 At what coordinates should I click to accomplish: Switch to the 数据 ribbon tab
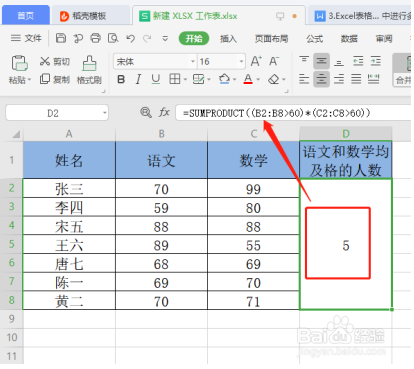tap(349, 39)
